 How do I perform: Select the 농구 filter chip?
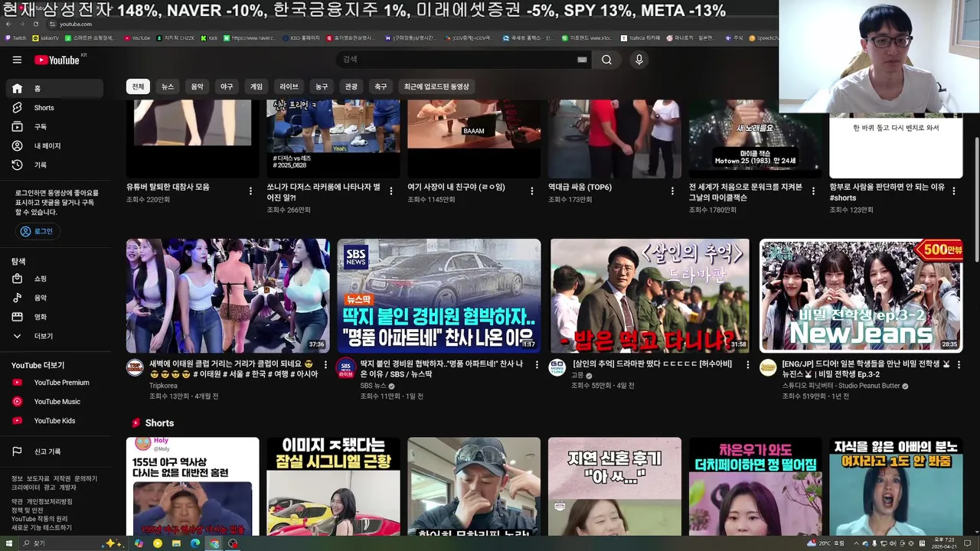pos(322,86)
